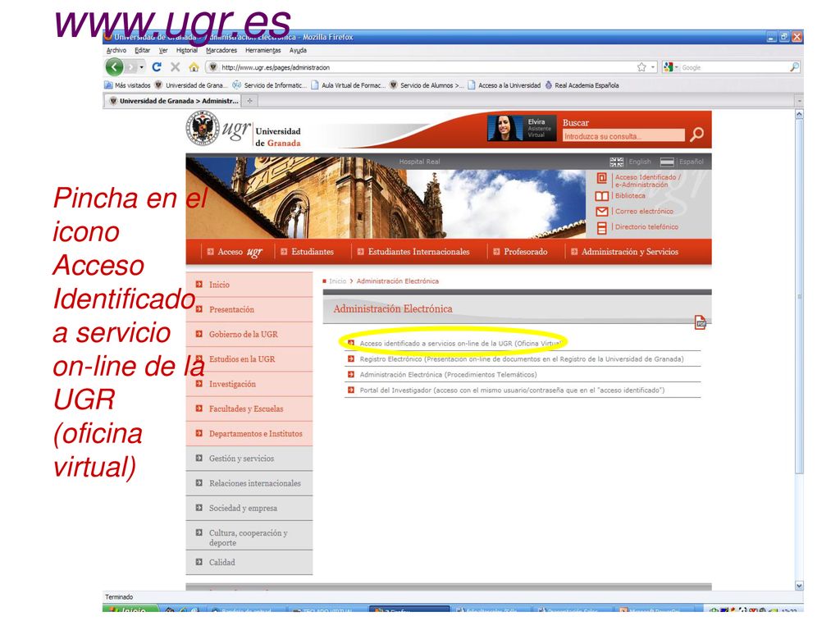Open the PDF icon under Administración Electrónica
The image size is (840, 630).
[x=701, y=322]
